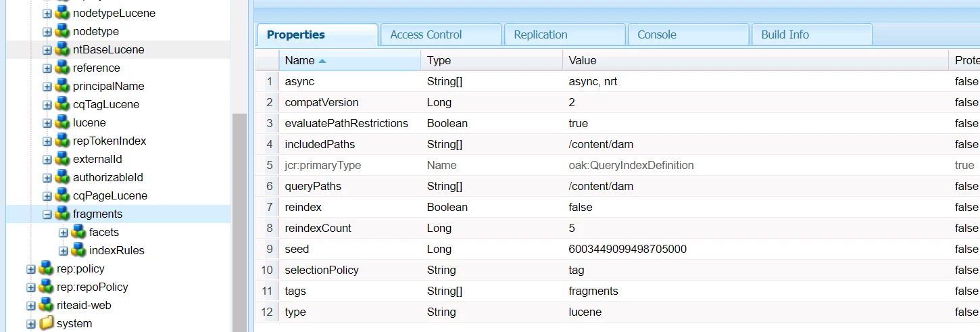Expand the principalName node
The width and height of the screenshot is (980, 332).
[47, 87]
